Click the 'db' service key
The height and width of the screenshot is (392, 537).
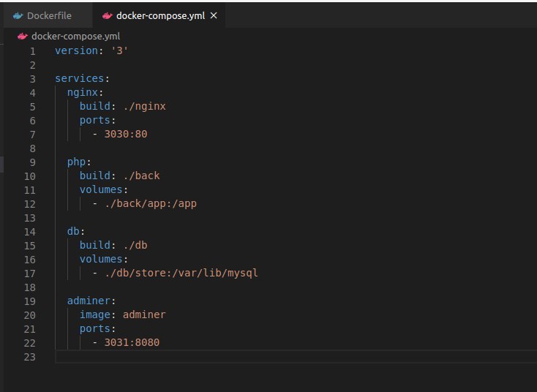(73, 231)
